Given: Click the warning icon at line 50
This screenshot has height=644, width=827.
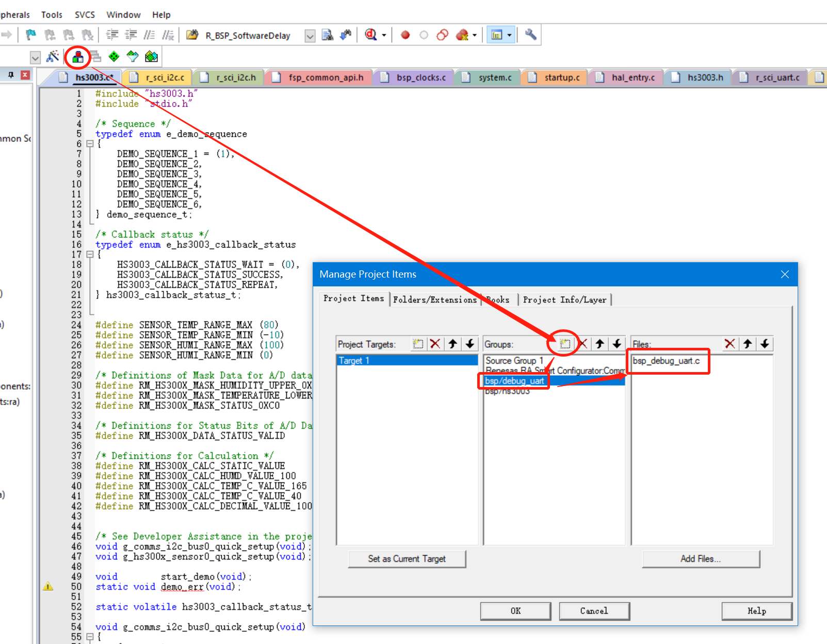Looking at the screenshot, I should [x=48, y=586].
